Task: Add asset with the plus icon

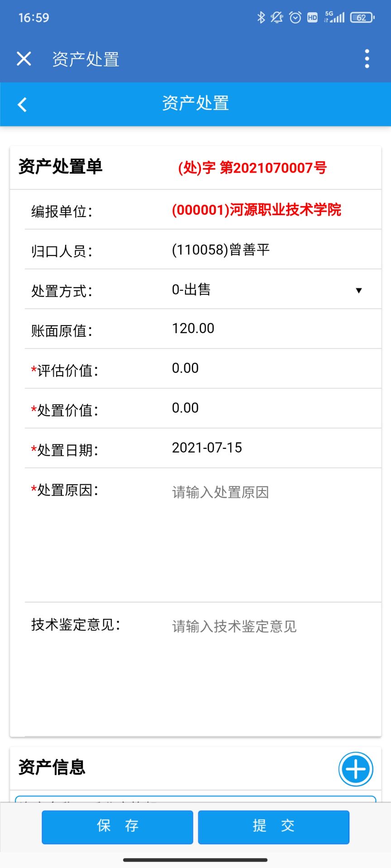Action: point(356,769)
